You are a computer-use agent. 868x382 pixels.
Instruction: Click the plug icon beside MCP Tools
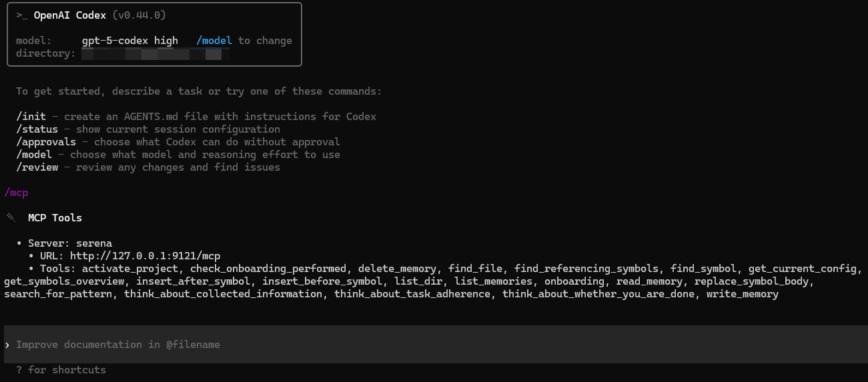[x=11, y=218]
